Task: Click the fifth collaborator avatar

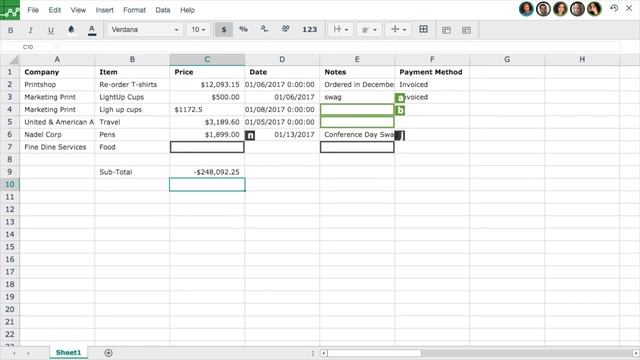Action: [594, 9]
